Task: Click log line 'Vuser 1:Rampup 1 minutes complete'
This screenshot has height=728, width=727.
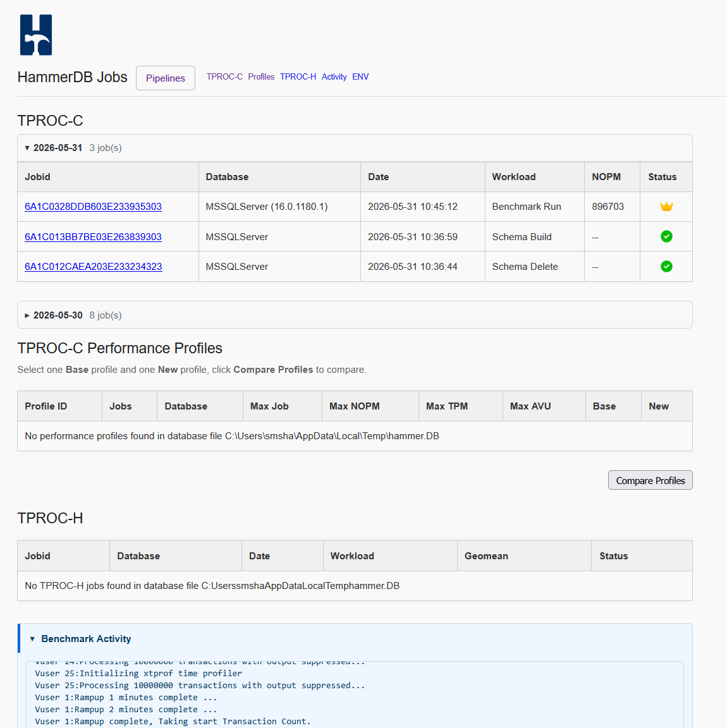Action: pyautogui.click(x=126, y=698)
